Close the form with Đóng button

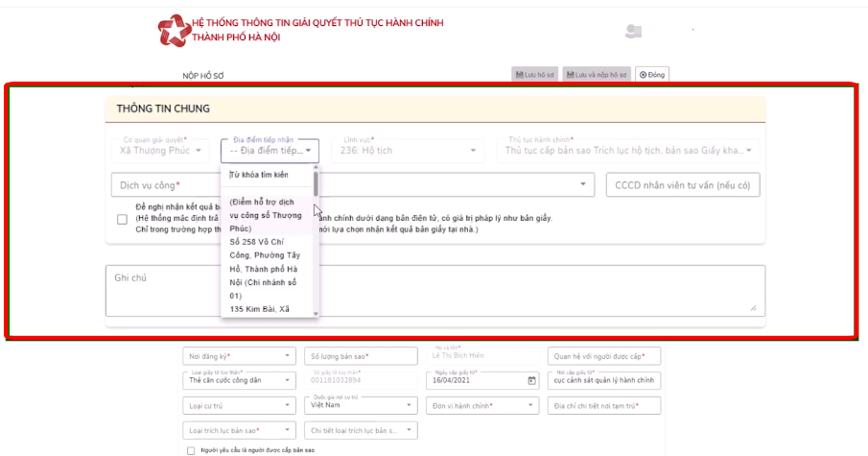pos(651,74)
